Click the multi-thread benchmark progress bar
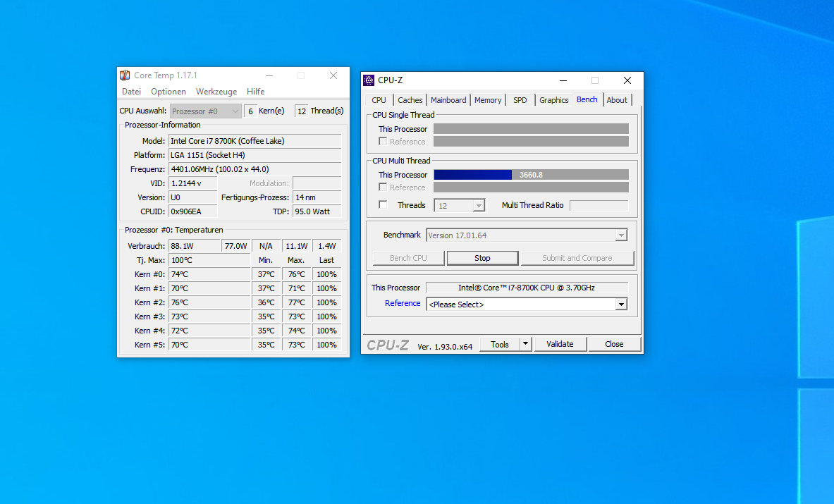 531,174
